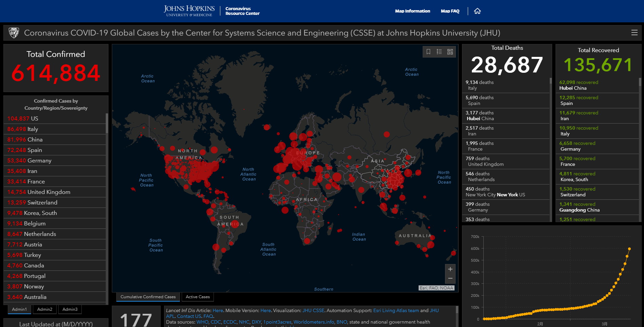
Task: Select the Iran row with 35,408 cases
Action: pyautogui.click(x=55, y=171)
